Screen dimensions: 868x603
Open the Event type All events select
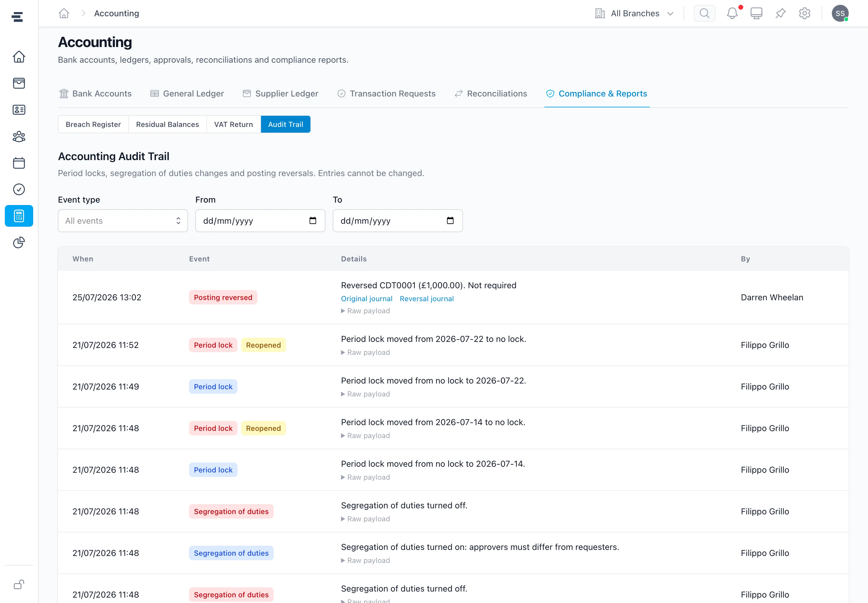(123, 221)
